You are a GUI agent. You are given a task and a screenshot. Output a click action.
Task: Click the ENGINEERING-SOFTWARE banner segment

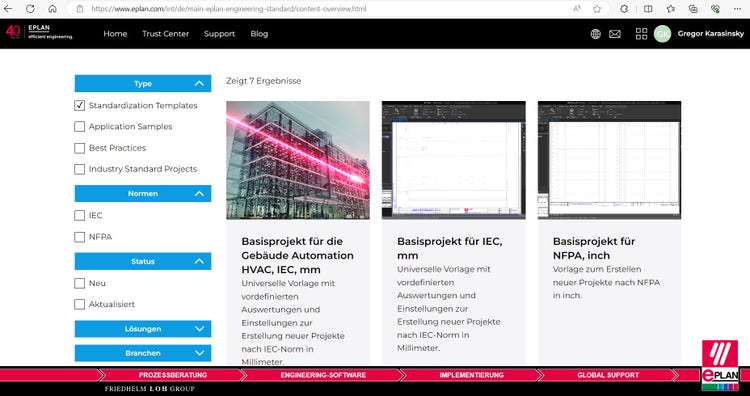tap(323, 375)
